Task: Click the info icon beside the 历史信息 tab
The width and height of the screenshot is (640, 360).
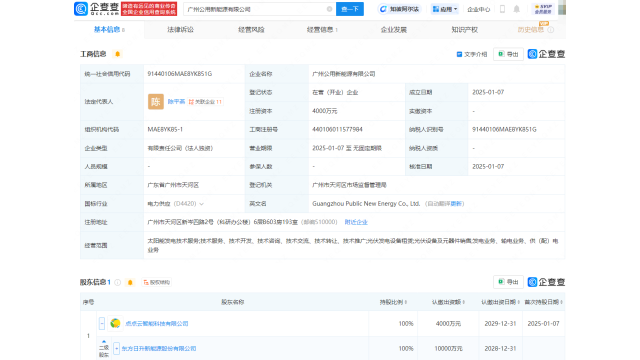Action: [551, 30]
